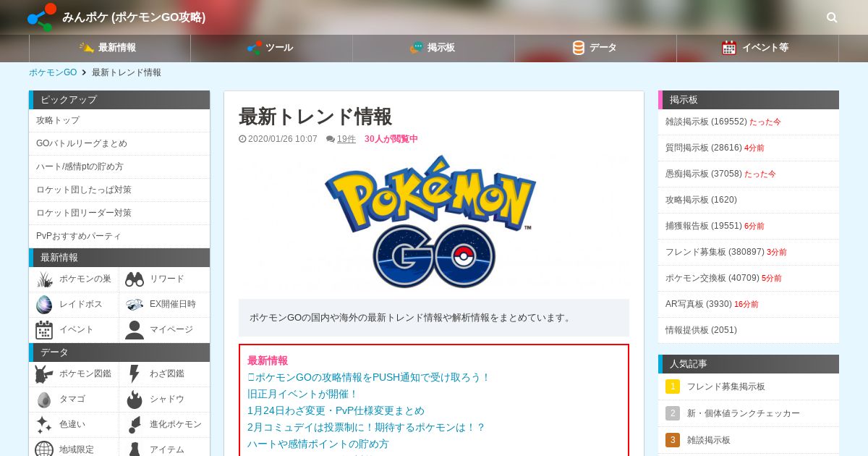
Task: Open the search magnifier icon
Action: pos(832,17)
